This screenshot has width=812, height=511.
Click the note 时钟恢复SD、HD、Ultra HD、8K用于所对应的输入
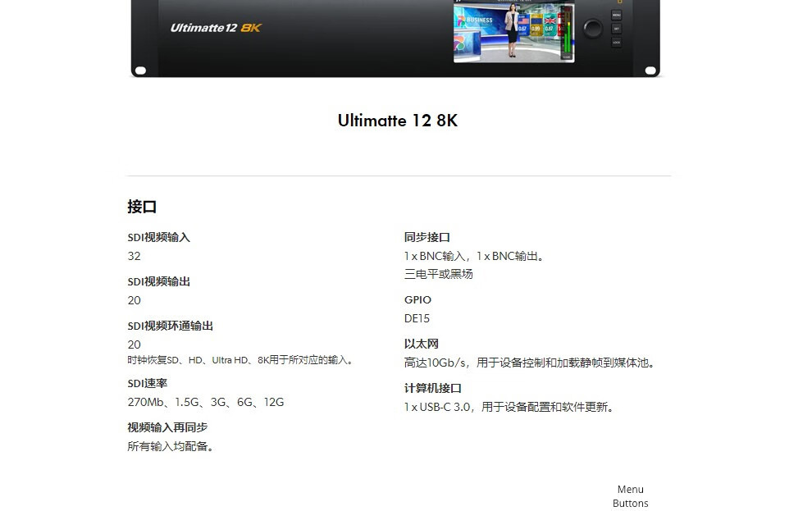(240, 360)
